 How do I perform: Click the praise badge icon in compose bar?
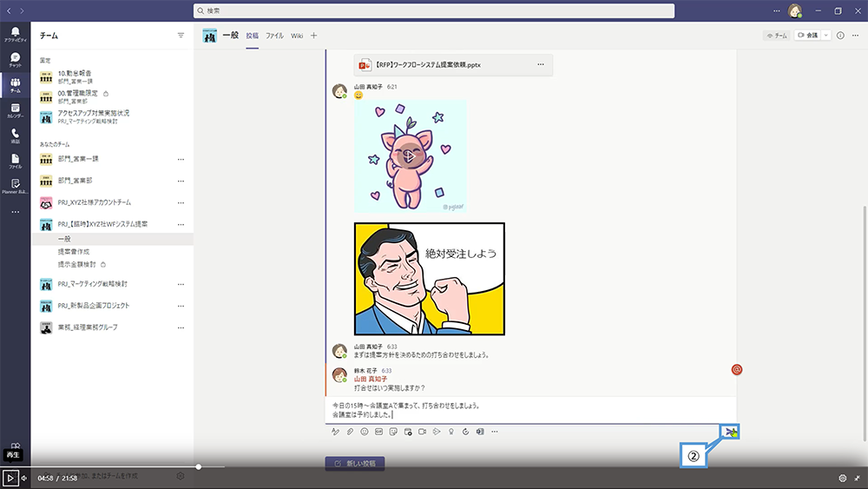pyautogui.click(x=451, y=432)
